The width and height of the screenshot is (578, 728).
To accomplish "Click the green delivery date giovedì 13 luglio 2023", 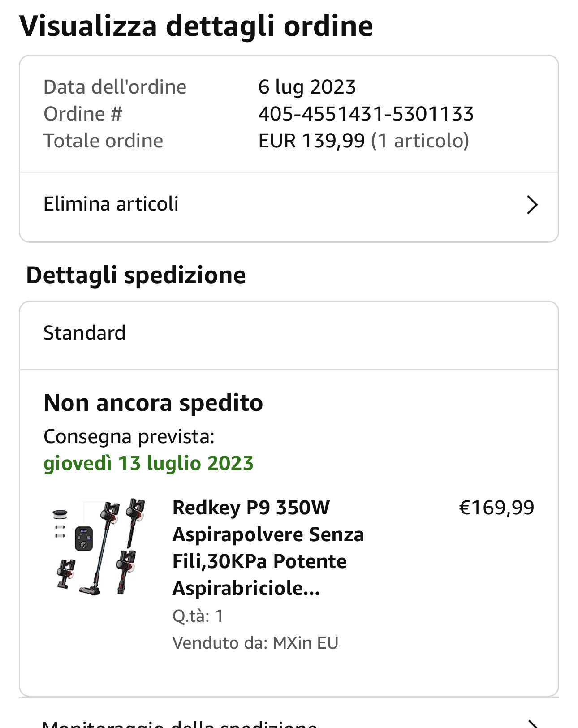I will tap(148, 463).
